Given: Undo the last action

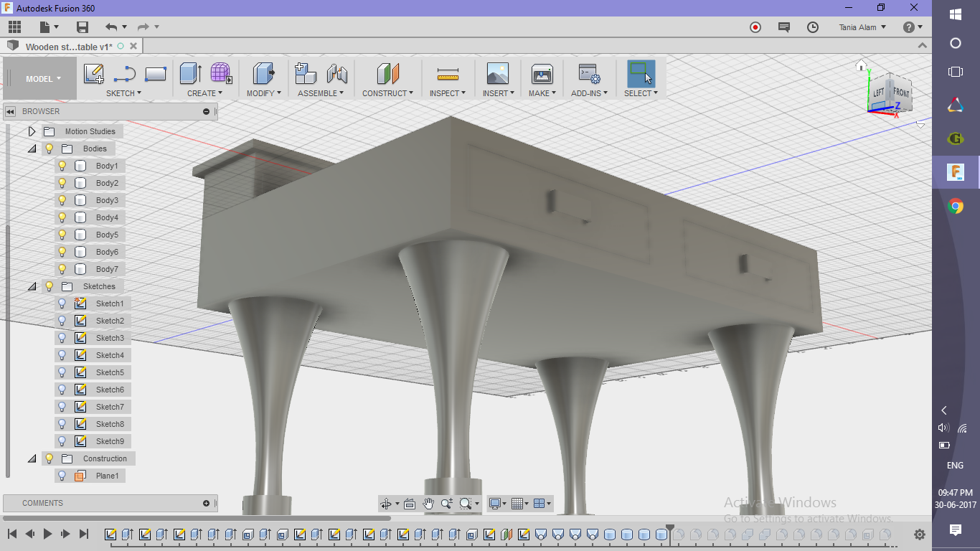Looking at the screenshot, I should pyautogui.click(x=111, y=27).
